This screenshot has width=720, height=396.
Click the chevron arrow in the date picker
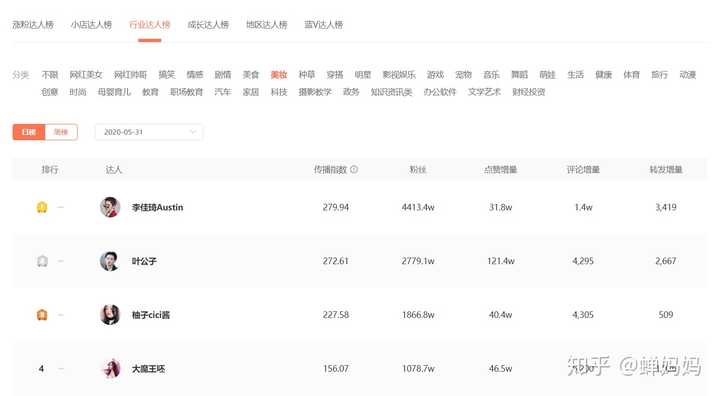(193, 132)
